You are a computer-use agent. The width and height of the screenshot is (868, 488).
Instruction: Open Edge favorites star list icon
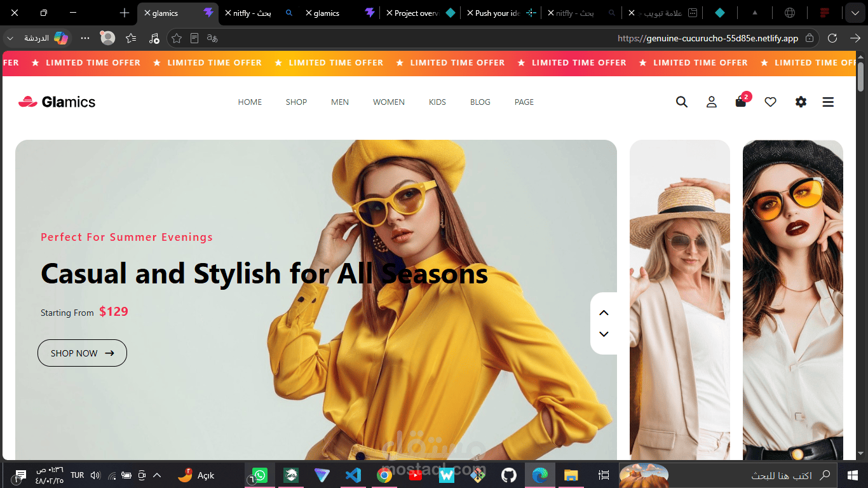(131, 38)
